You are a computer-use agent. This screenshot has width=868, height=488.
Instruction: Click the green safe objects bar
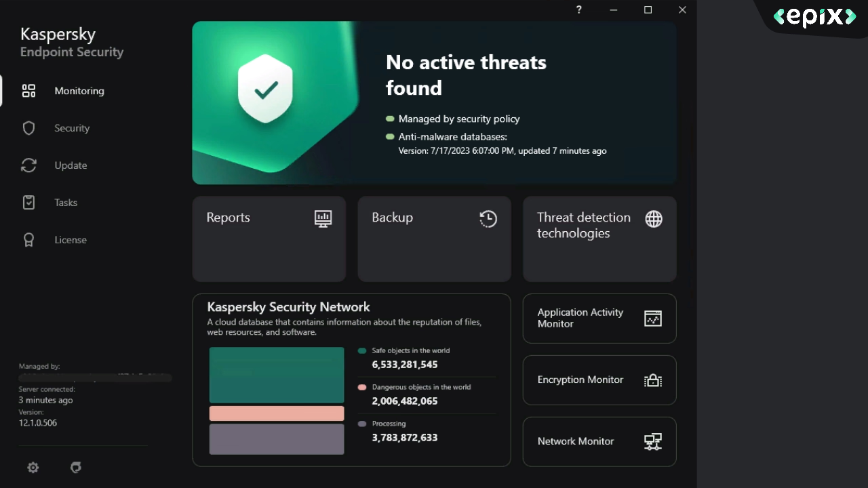[277, 375]
